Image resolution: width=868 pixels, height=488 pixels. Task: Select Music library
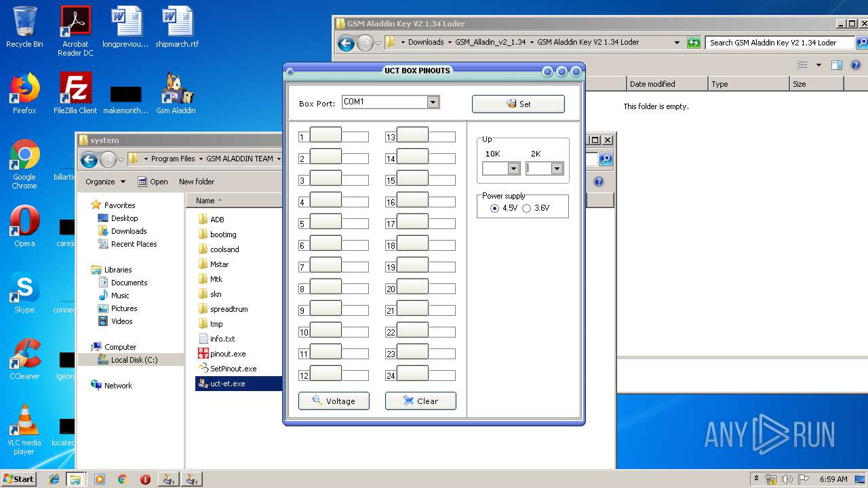(x=120, y=296)
